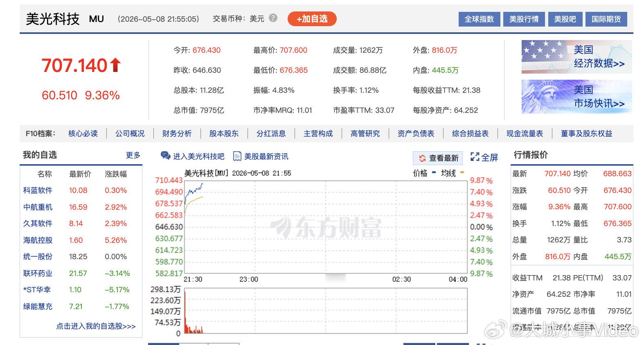Open 美股行情 page

point(524,19)
